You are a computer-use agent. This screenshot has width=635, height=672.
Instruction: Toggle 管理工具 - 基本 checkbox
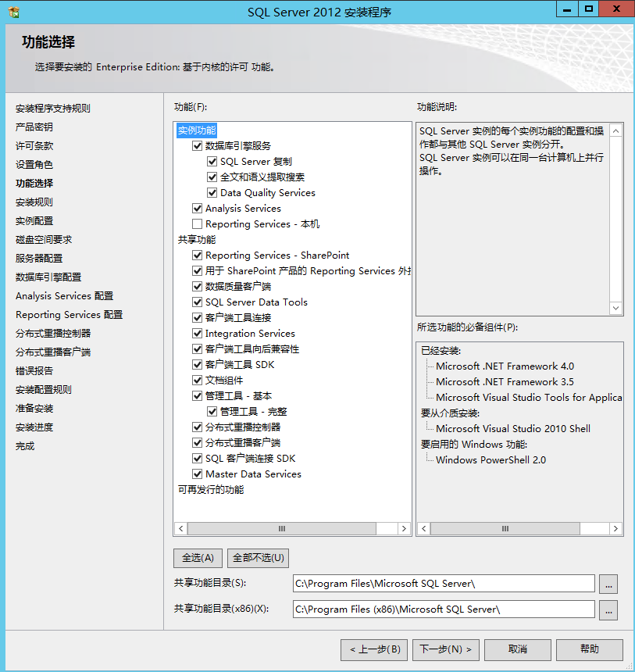(197, 396)
